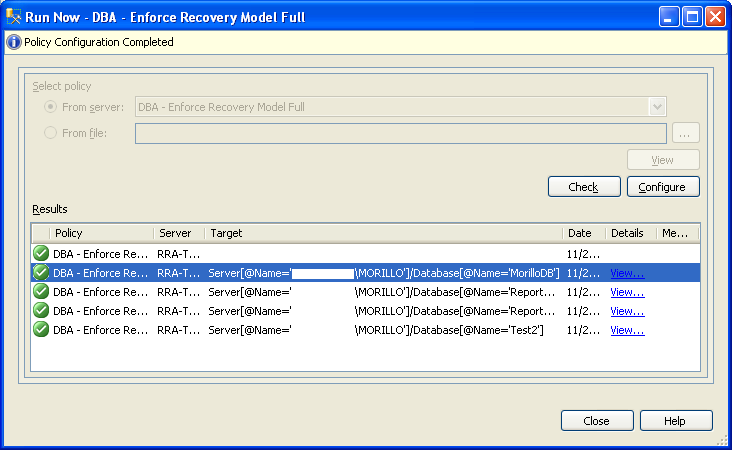Click green checkmark icon on MorilloDB row
The width and height of the screenshot is (732, 450).
pyautogui.click(x=41, y=273)
